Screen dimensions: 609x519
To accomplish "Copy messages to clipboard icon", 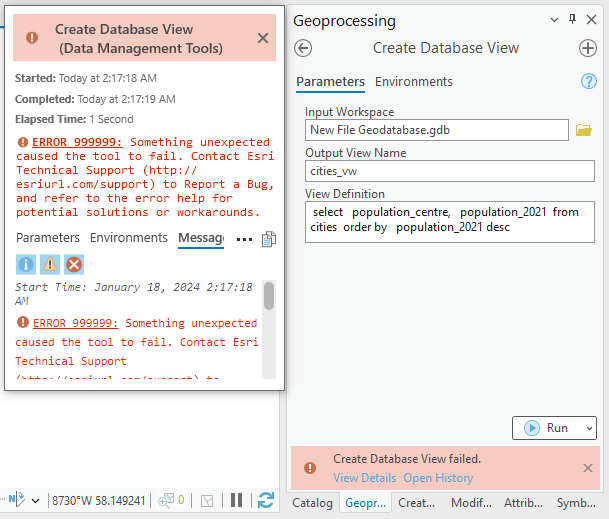I will [x=268, y=239].
